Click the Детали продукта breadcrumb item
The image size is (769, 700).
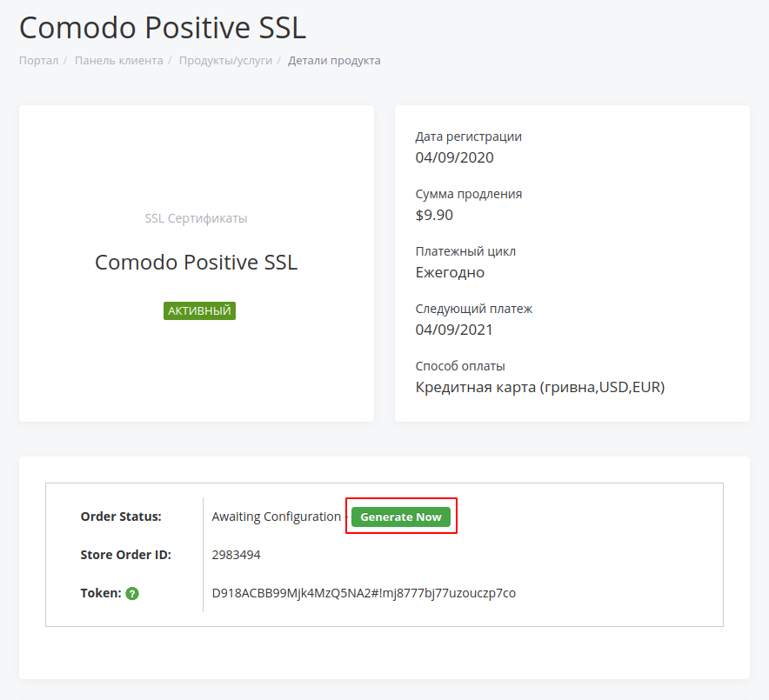pos(334,61)
